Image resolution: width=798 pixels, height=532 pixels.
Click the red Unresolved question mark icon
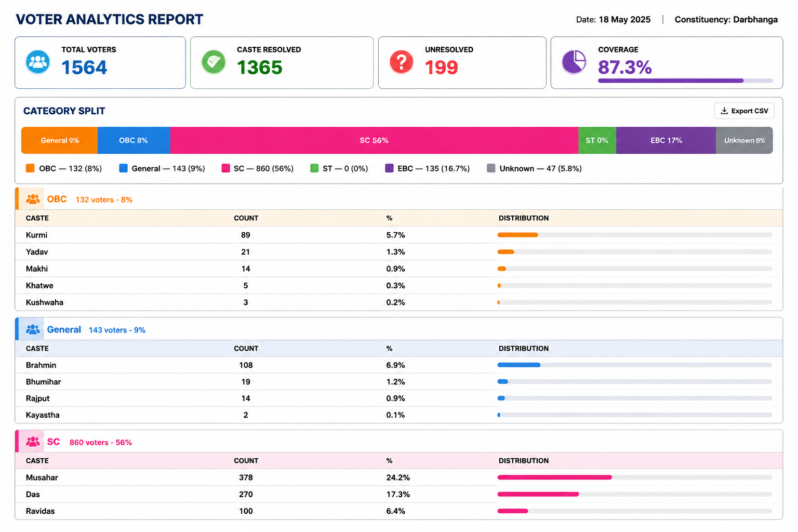[402, 62]
